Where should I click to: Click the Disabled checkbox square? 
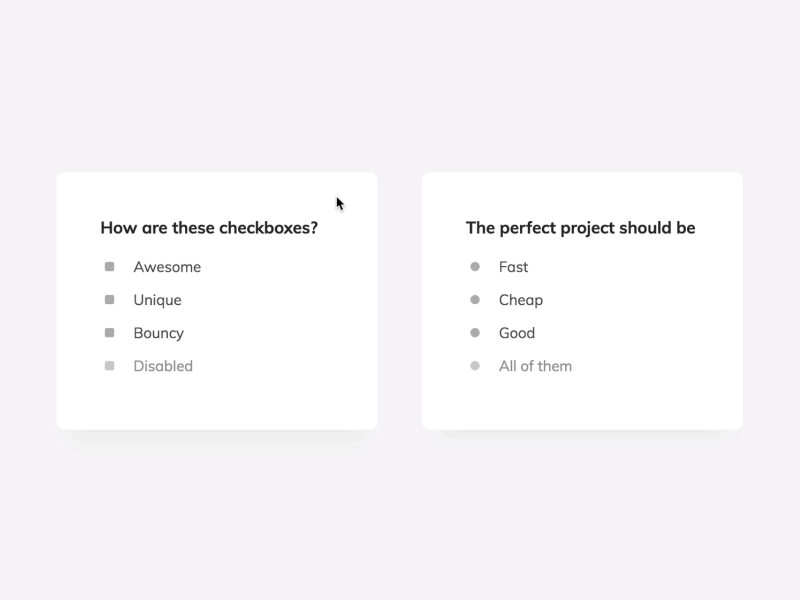[x=111, y=365]
